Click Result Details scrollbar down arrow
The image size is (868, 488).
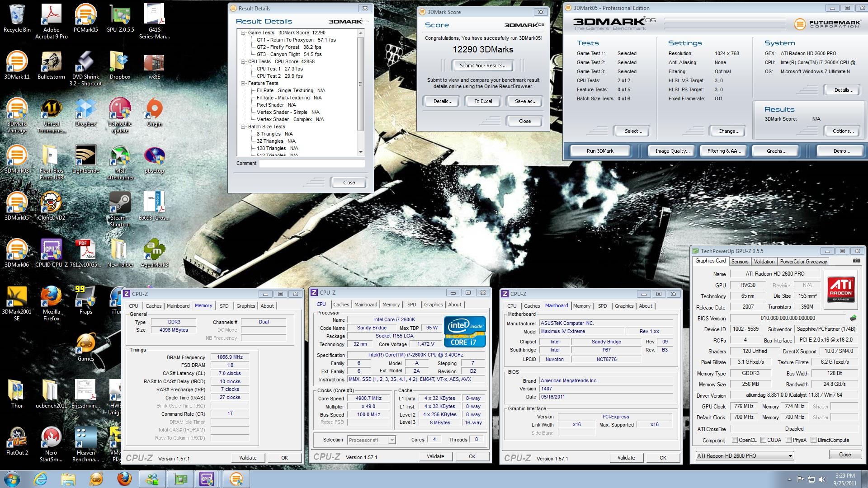point(360,152)
